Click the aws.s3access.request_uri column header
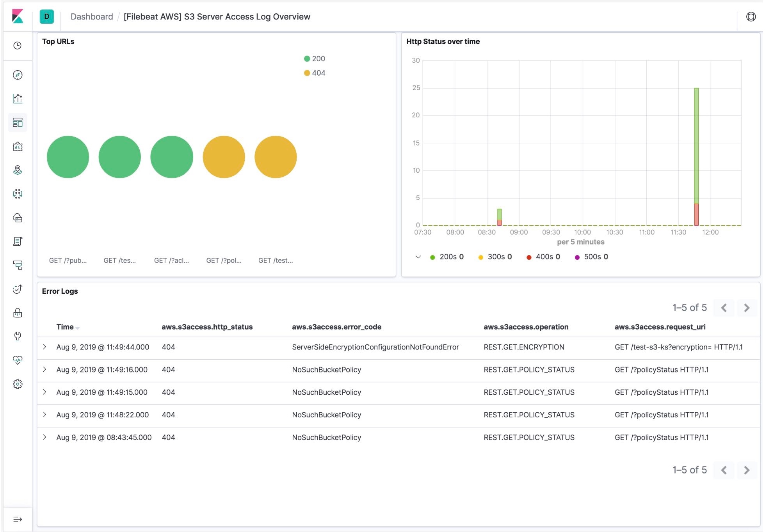765x532 pixels. click(660, 327)
